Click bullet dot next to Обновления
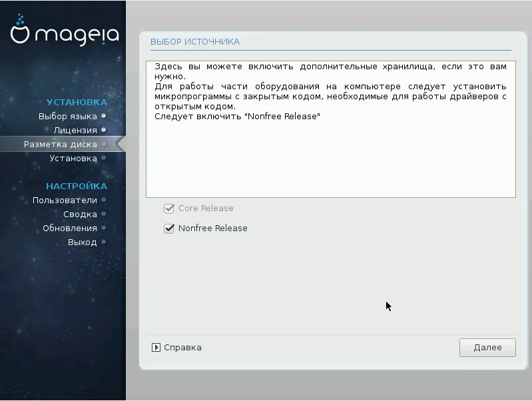532x401 pixels. point(104,228)
